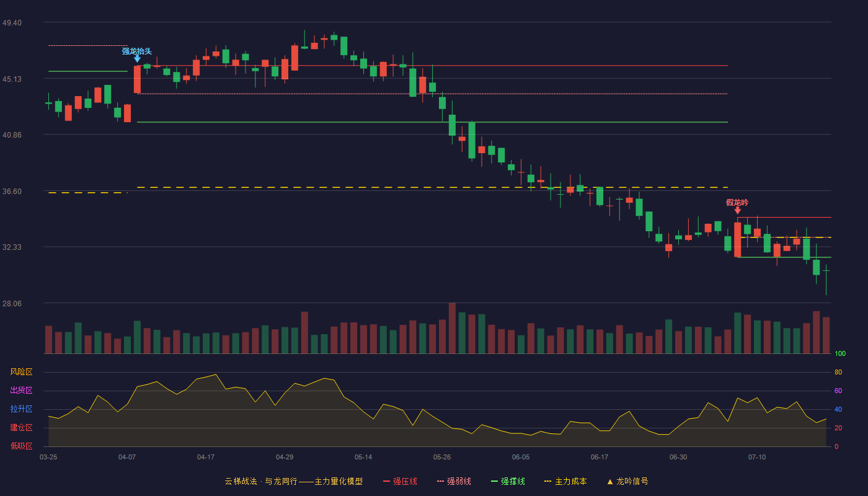
Task: Click the 04-07 date axis label
Action: [x=127, y=457]
